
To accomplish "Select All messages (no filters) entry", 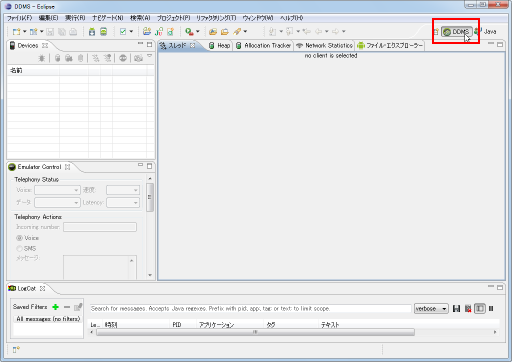I will click(x=48, y=319).
